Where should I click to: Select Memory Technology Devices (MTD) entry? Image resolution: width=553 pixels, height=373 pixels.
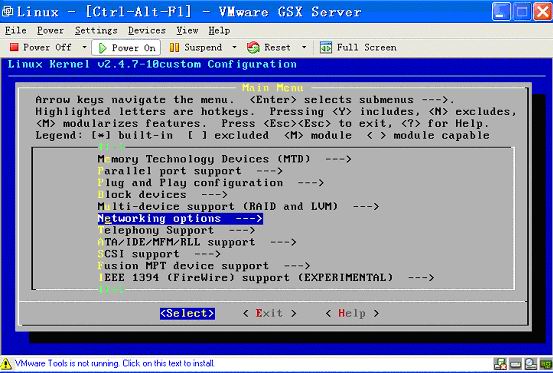click(224, 159)
